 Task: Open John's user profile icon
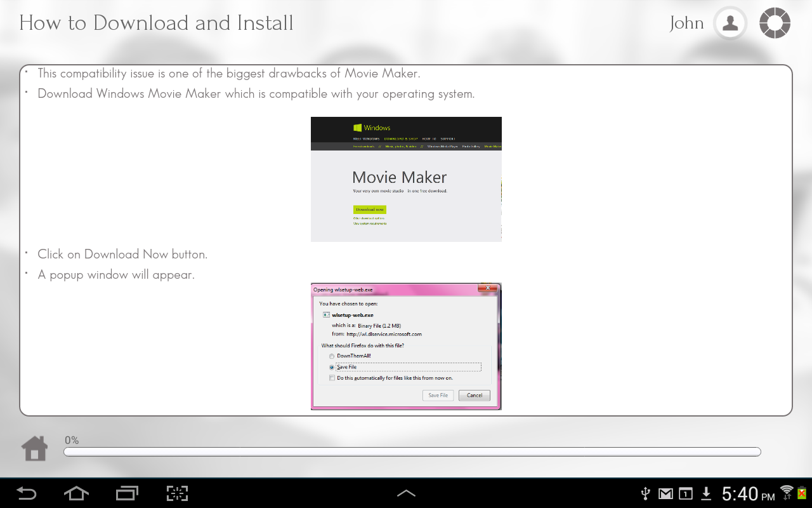pos(730,23)
